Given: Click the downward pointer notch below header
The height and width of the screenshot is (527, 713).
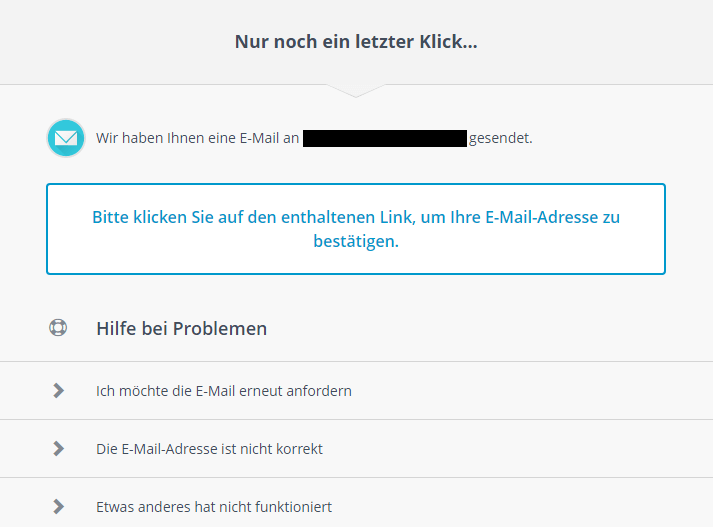Looking at the screenshot, I should pyautogui.click(x=356, y=90).
